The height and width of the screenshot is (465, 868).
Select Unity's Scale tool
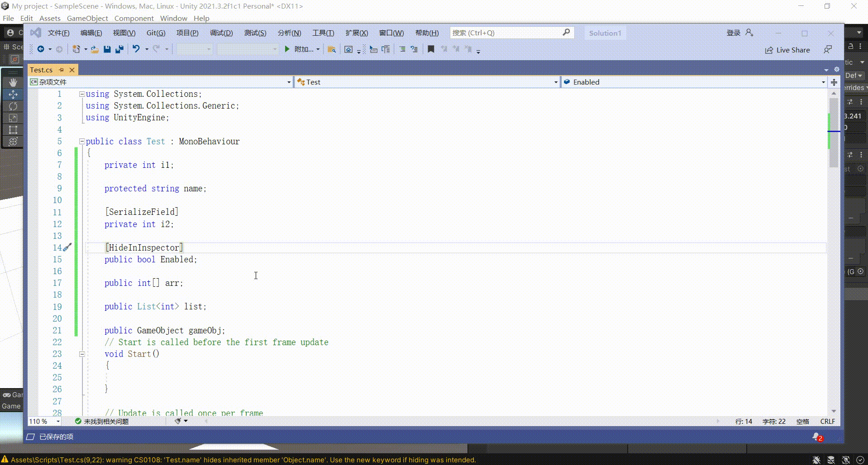13,118
